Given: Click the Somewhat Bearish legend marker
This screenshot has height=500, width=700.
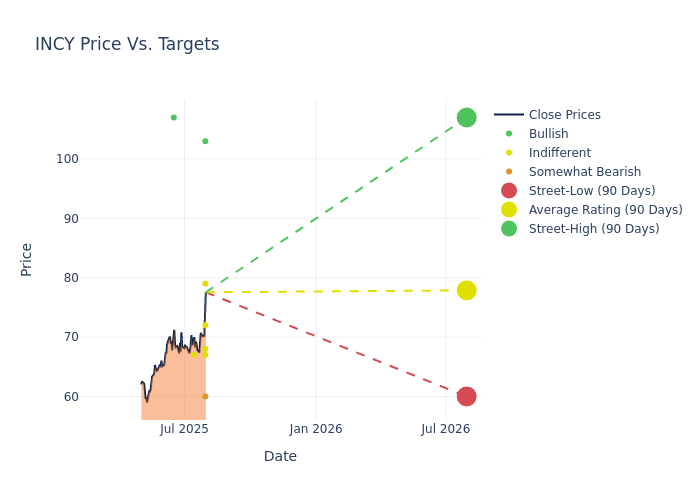Looking at the screenshot, I should pos(509,172).
